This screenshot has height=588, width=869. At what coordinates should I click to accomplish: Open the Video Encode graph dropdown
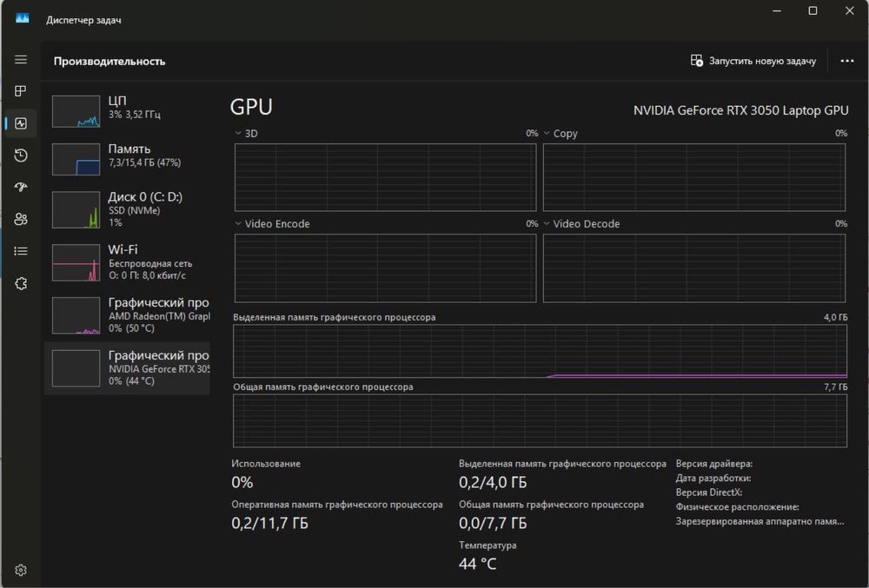tap(239, 224)
